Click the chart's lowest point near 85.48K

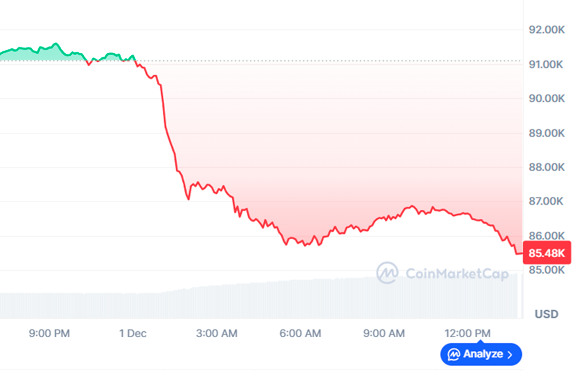(x=517, y=255)
